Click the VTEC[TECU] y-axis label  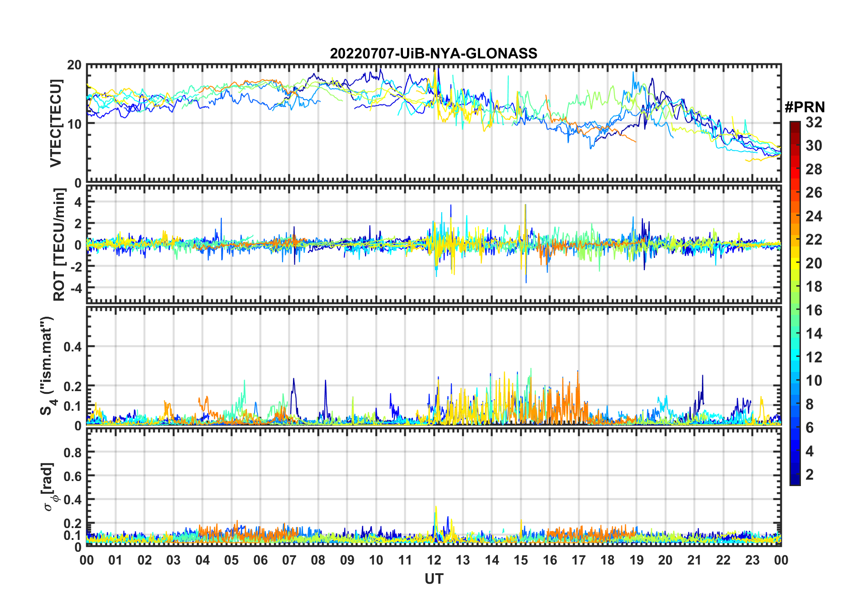coord(56,123)
